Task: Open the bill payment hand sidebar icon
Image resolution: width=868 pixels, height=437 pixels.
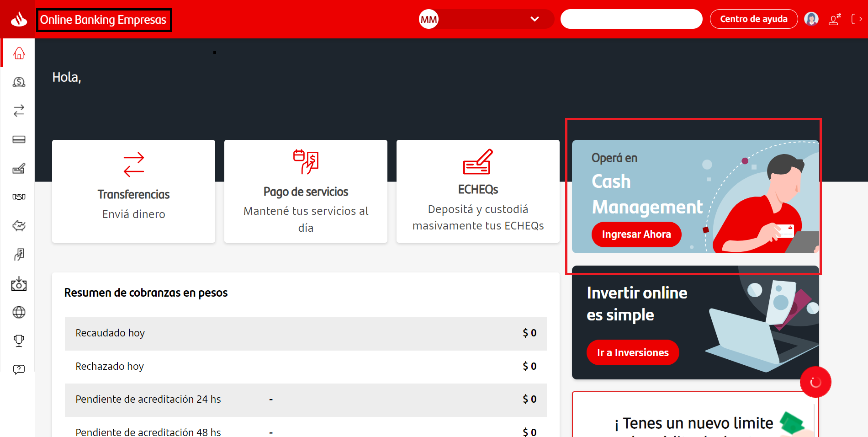Action: tap(19, 254)
